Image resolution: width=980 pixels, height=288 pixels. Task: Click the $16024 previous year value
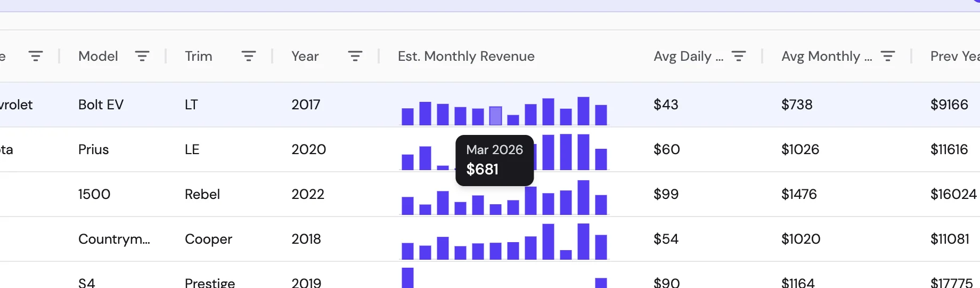click(x=953, y=194)
